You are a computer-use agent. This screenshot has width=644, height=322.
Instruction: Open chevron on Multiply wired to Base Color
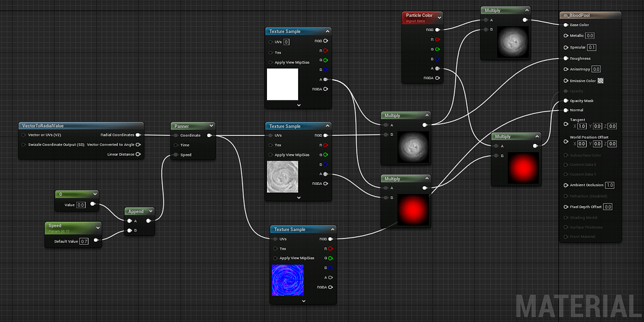pos(526,11)
